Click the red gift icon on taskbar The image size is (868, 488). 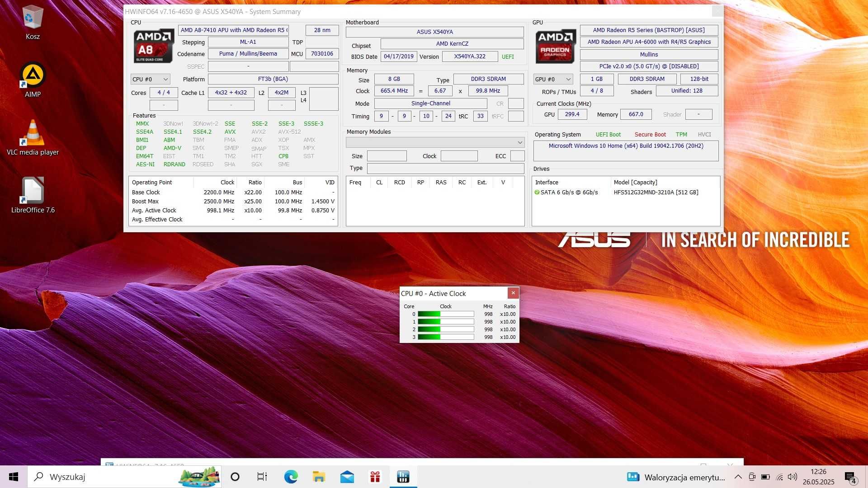(x=375, y=477)
